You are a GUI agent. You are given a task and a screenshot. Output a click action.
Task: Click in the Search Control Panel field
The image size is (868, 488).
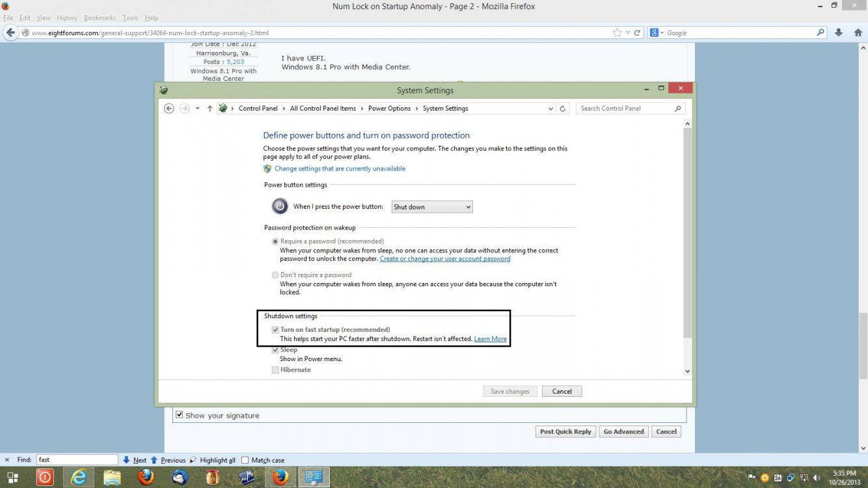tap(625, 109)
